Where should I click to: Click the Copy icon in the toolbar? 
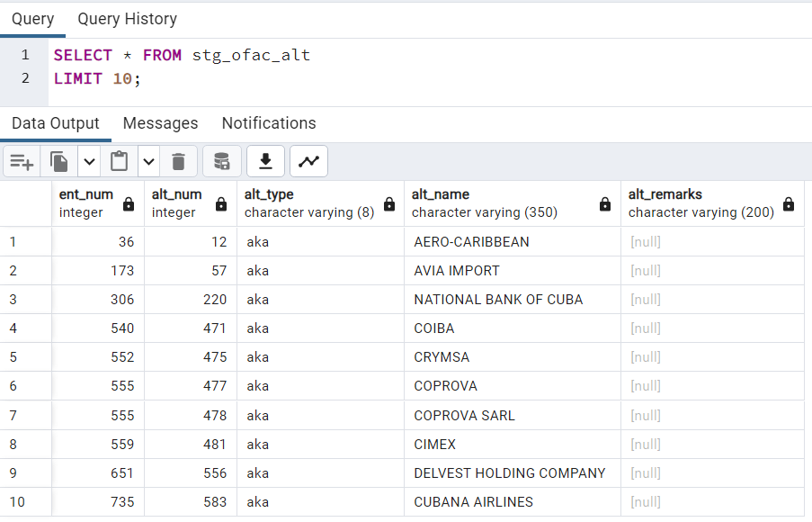pos(59,161)
